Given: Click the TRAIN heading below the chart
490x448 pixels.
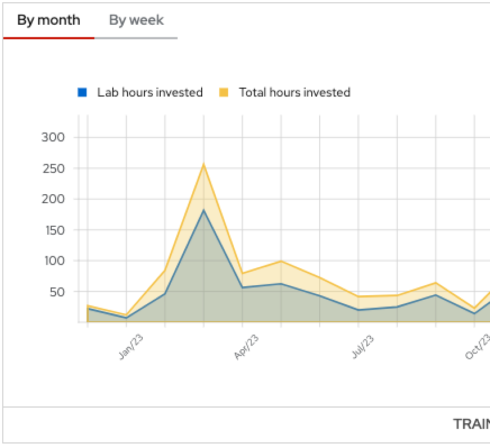Looking at the screenshot, I should 471,424.
